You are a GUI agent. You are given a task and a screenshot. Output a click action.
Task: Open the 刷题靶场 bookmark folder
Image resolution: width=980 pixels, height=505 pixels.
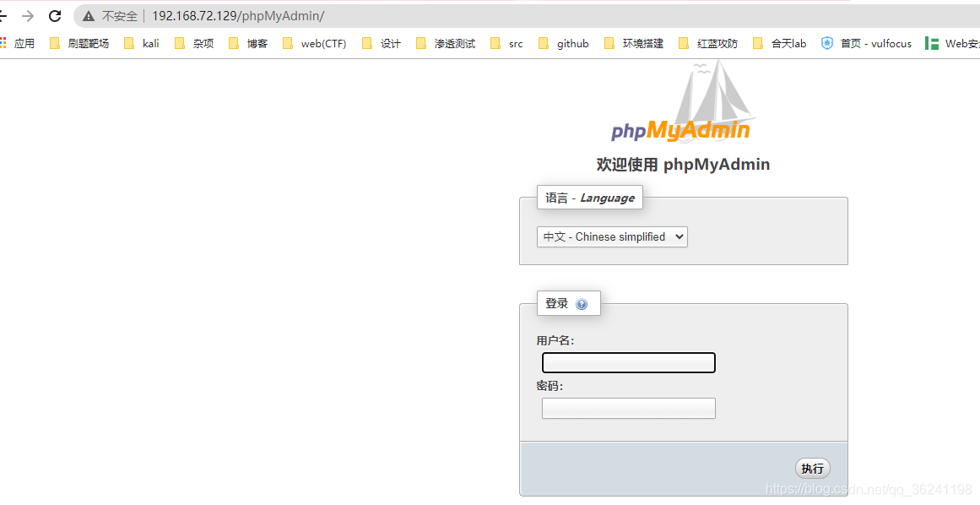tap(79, 43)
